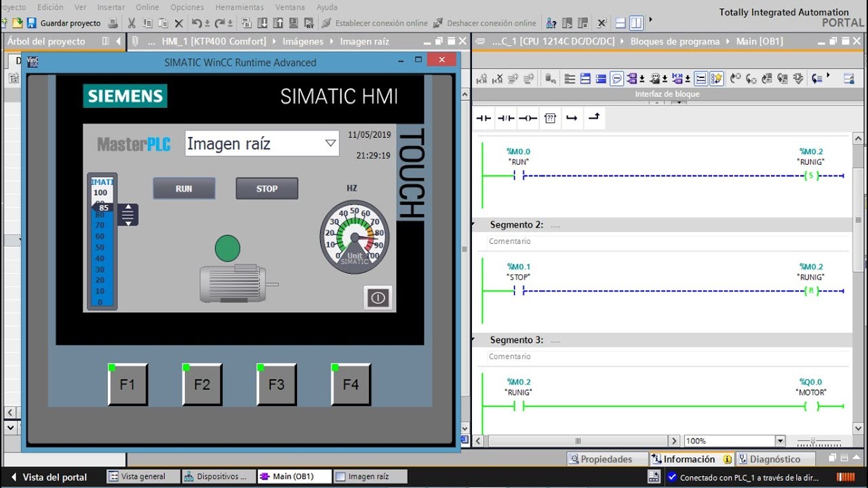
Task: Start runtime simulation RT icon
Action: click(x=309, y=23)
